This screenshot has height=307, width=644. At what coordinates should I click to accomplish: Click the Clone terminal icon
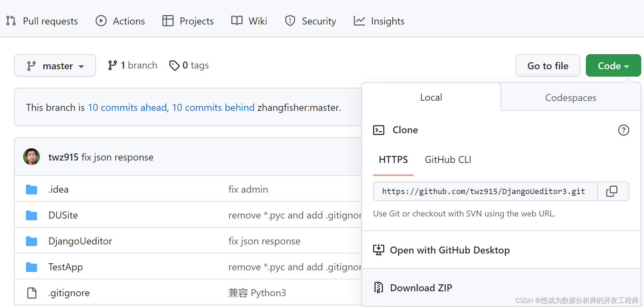[379, 130]
